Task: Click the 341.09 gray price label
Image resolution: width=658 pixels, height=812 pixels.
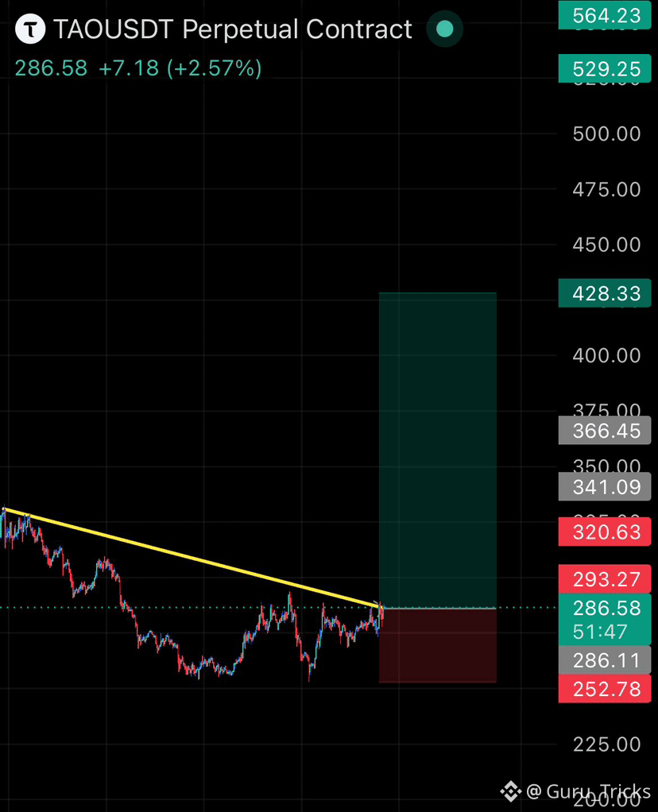Action: tap(605, 487)
